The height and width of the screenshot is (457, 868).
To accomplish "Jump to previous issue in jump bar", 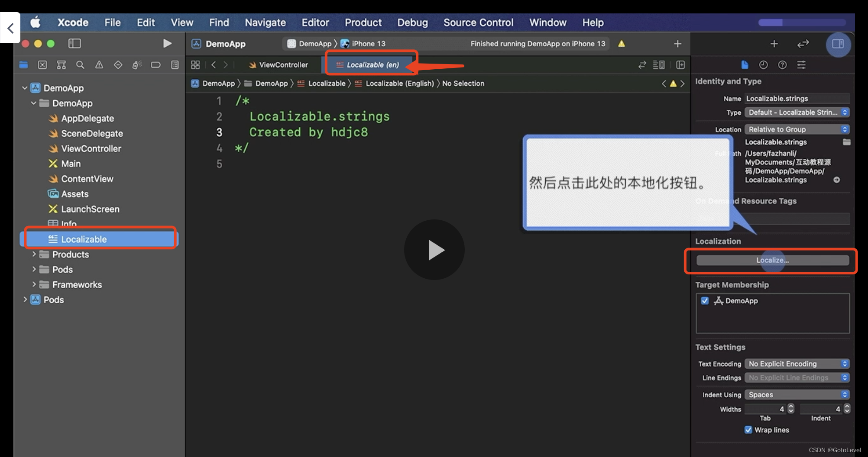I will pos(664,84).
